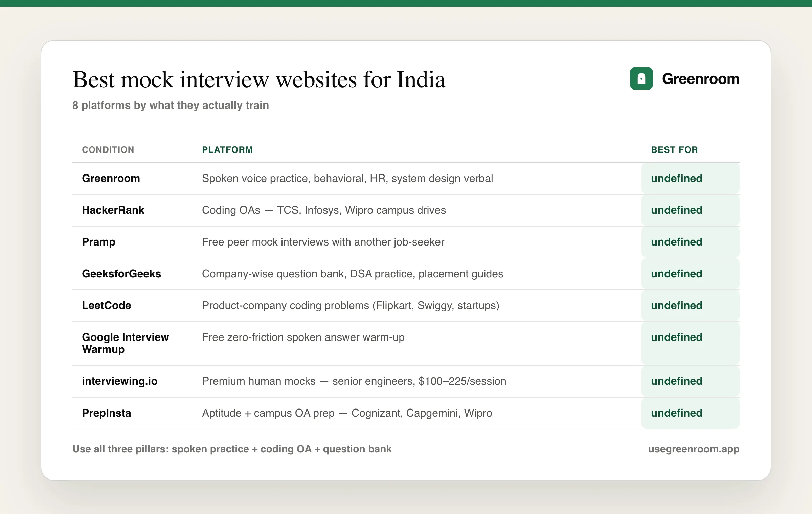Select the Google Interview Warmup row name
The height and width of the screenshot is (514, 812).
tap(125, 343)
